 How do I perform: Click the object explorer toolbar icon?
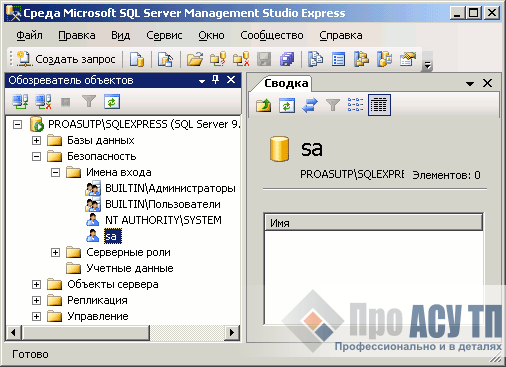pyautogui.click(x=361, y=59)
